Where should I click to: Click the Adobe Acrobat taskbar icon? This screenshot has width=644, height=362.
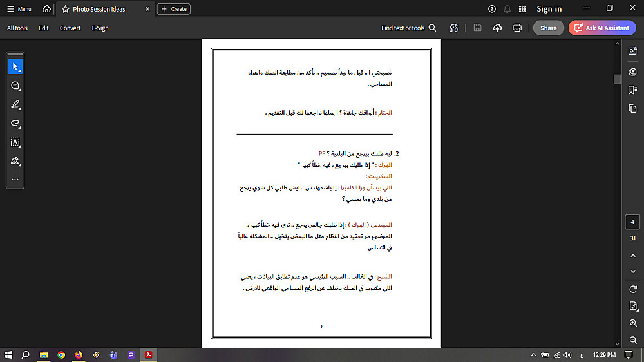coord(148,355)
